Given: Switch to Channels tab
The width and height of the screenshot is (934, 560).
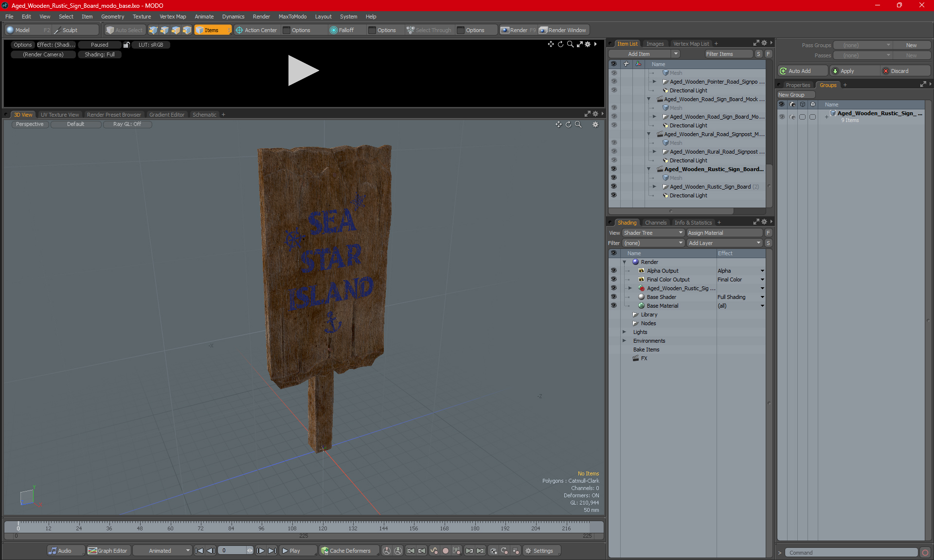Looking at the screenshot, I should tap(655, 223).
